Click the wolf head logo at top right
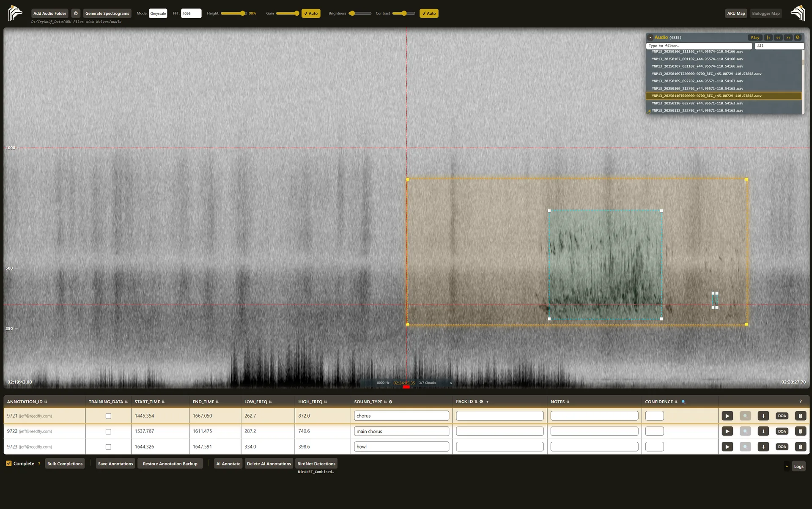 click(798, 13)
